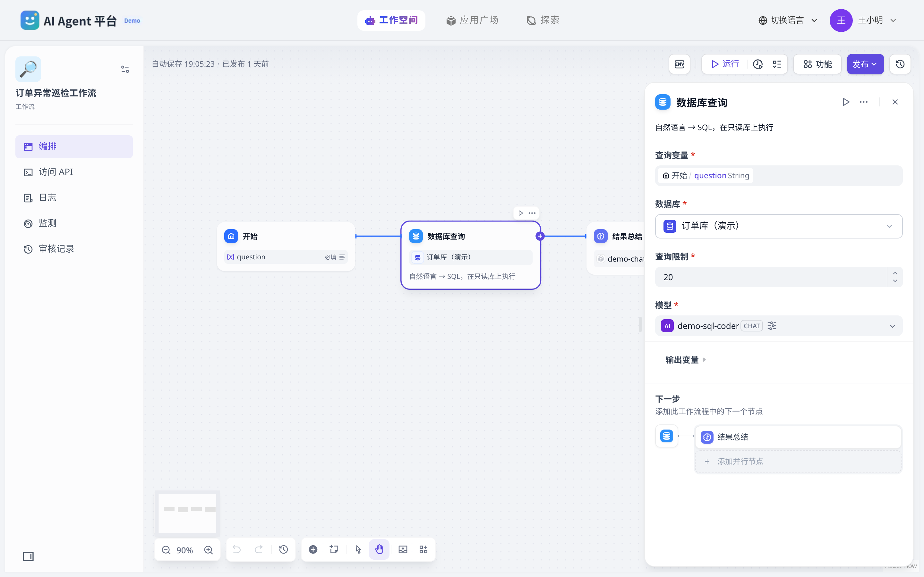924x577 pixels.
Task: Organize nodes with the auto-layout icon
Action: coord(424,549)
